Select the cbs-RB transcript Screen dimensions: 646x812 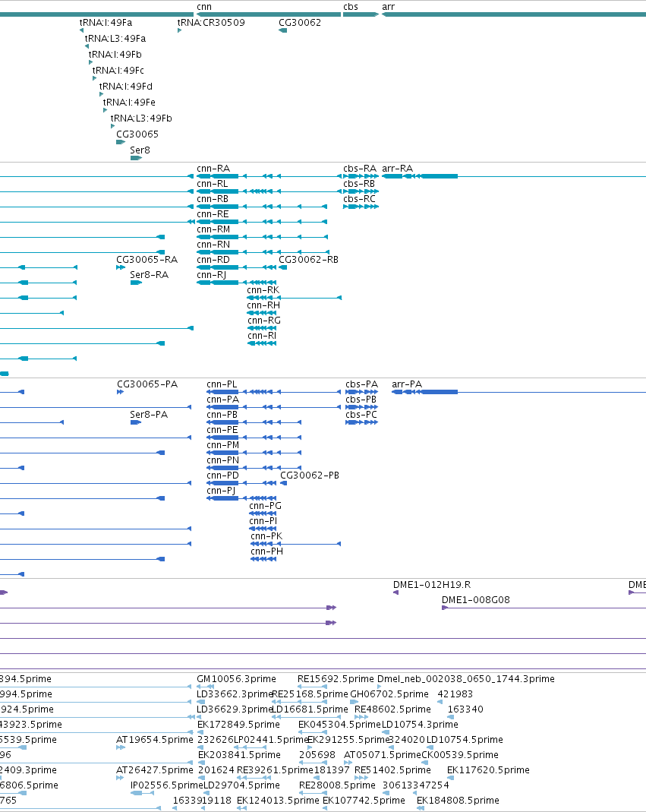click(359, 184)
